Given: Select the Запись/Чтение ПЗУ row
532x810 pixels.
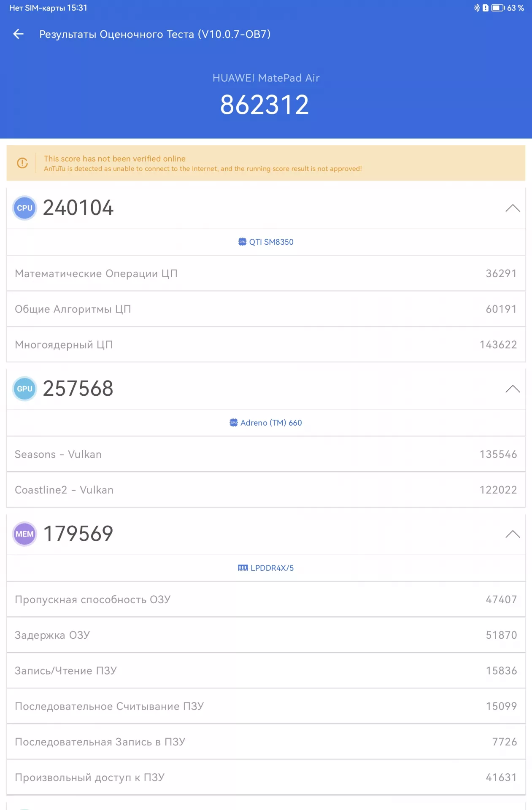Looking at the screenshot, I should point(266,670).
